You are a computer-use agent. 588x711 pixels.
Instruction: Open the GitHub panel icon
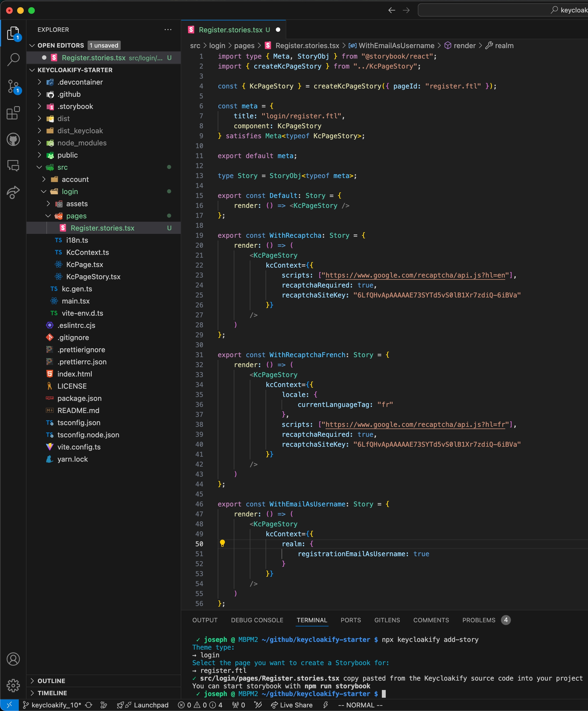coord(13,139)
